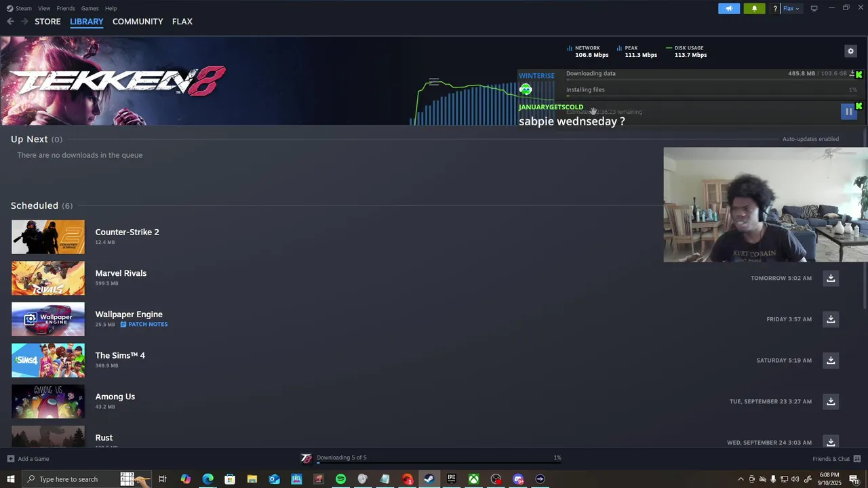Expand the Flax account dropdown
The image size is (868, 488).
(791, 9)
